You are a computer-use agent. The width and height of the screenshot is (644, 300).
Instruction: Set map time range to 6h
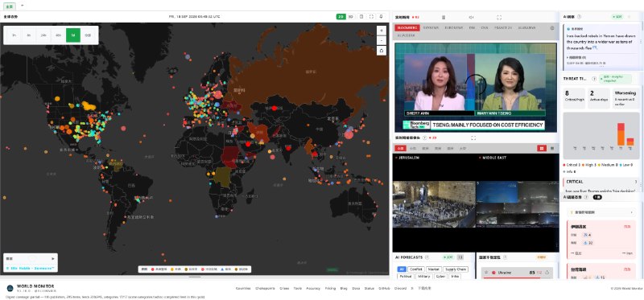click(29, 35)
